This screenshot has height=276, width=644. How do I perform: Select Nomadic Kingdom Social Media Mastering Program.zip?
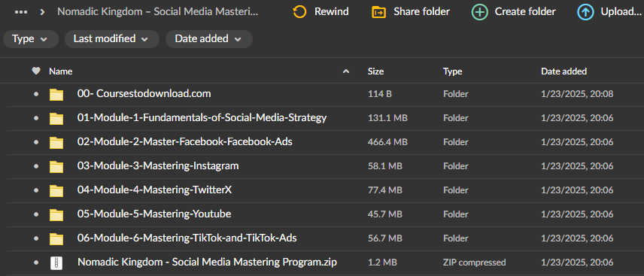click(x=207, y=262)
